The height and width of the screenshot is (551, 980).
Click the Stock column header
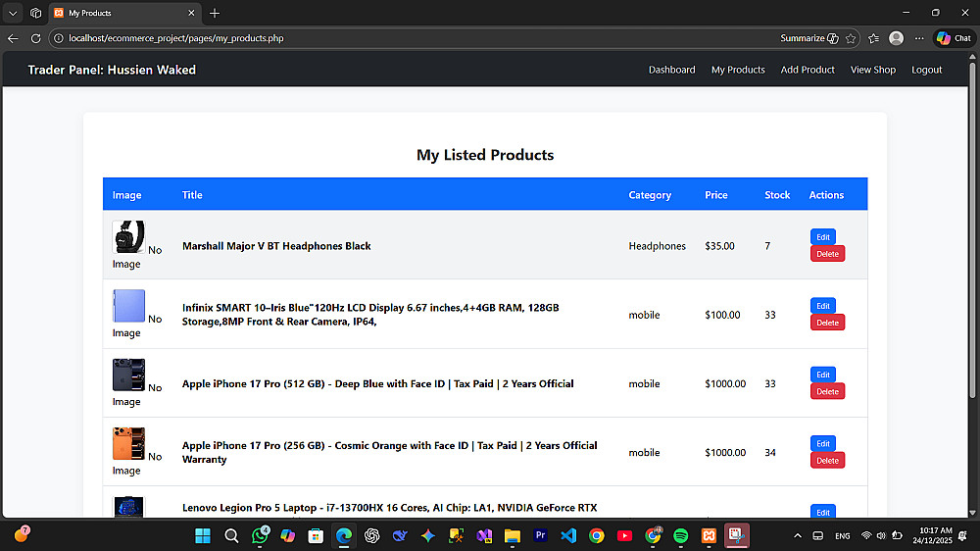pyautogui.click(x=777, y=195)
